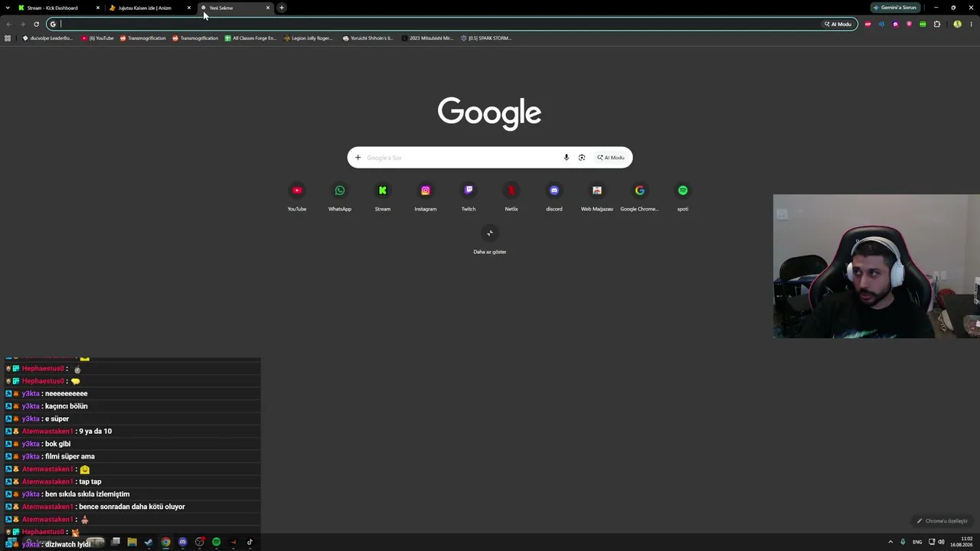This screenshot has height=551, width=980.
Task: Open the Yoruichi Shihoin's bookmark
Action: (368, 37)
